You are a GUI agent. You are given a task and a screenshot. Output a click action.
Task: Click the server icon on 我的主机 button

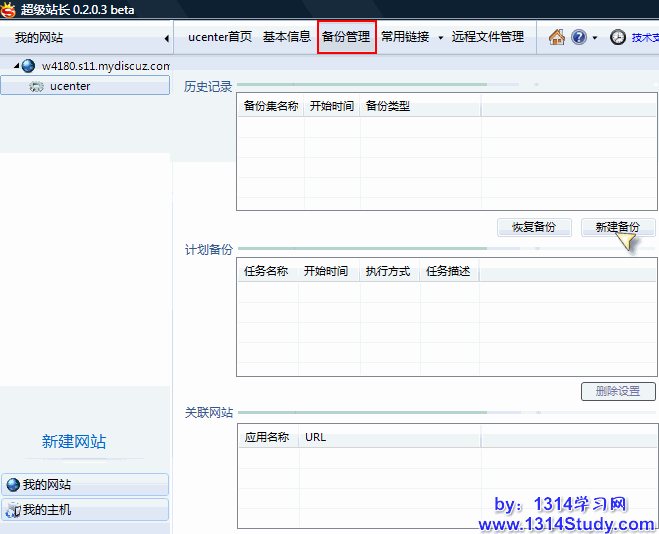coord(13,510)
